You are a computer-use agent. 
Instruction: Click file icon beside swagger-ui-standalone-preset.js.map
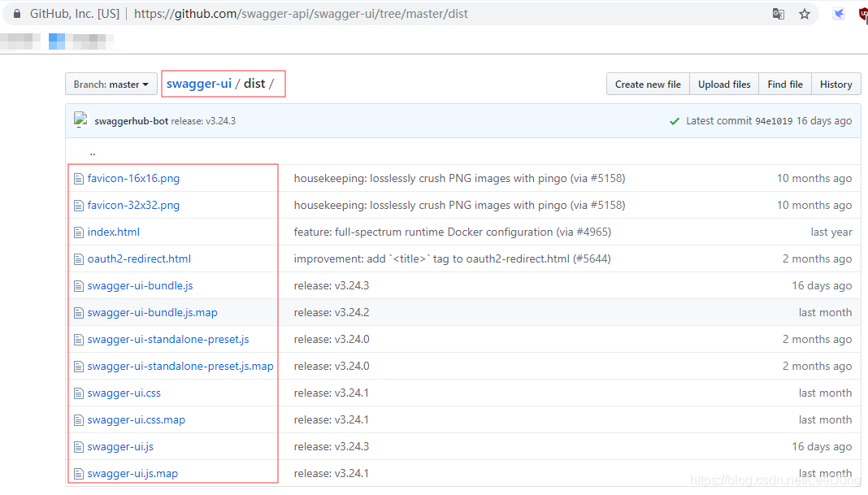pyautogui.click(x=79, y=367)
